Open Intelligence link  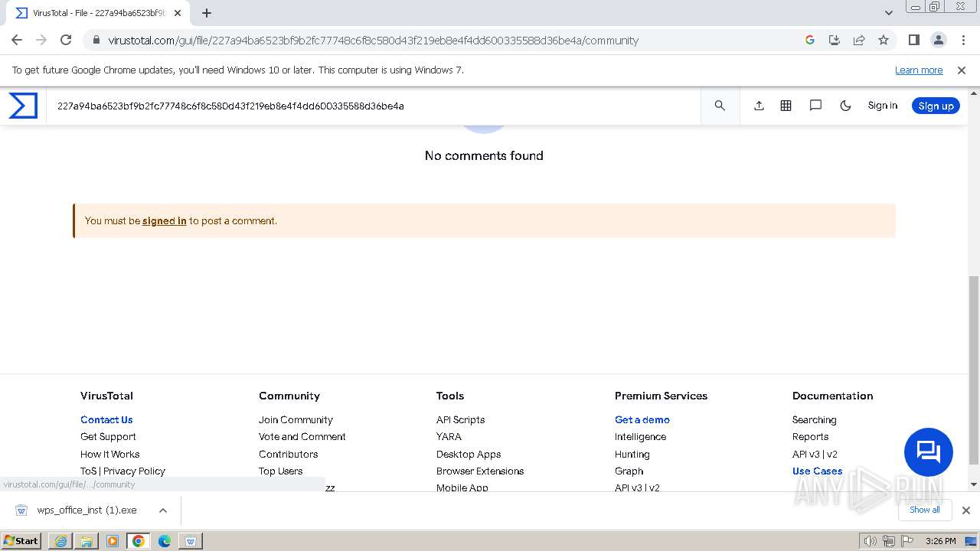(640, 436)
